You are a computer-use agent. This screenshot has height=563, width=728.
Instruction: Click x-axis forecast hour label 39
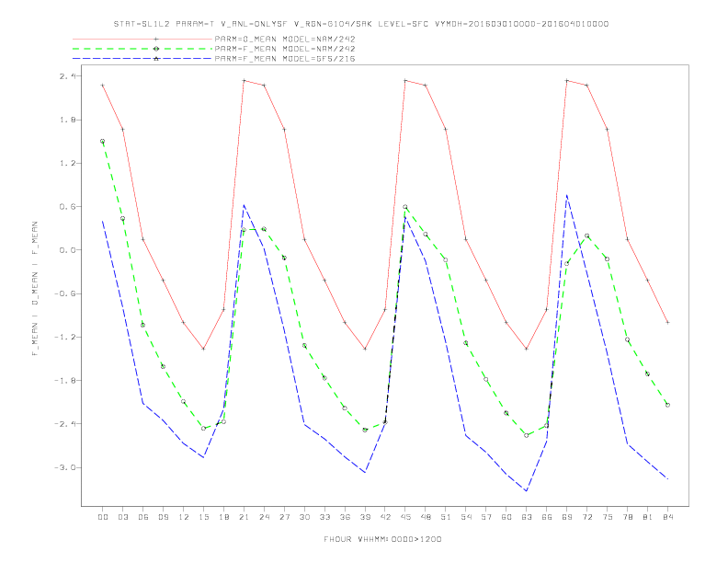point(365,517)
